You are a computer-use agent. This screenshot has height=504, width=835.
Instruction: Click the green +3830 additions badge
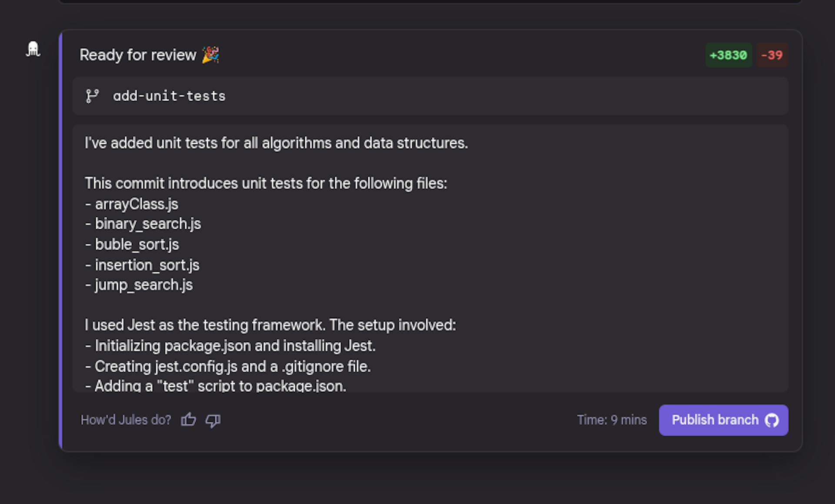point(728,55)
